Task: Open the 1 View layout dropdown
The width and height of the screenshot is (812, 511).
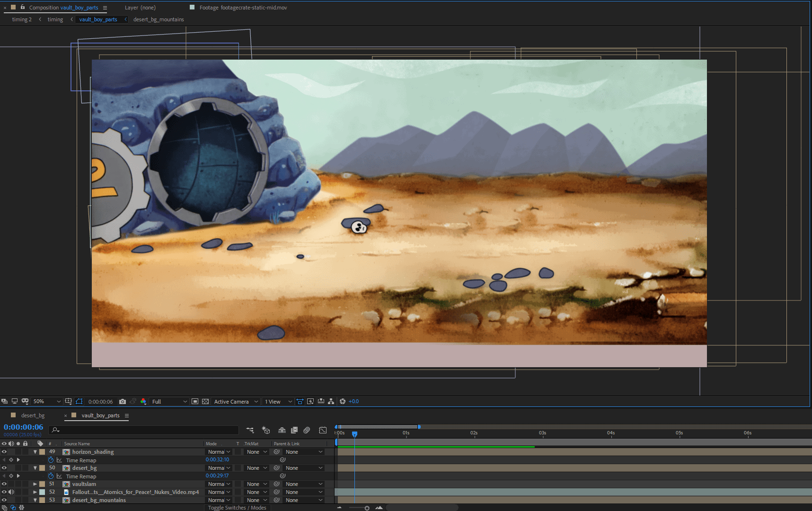Action: click(278, 401)
